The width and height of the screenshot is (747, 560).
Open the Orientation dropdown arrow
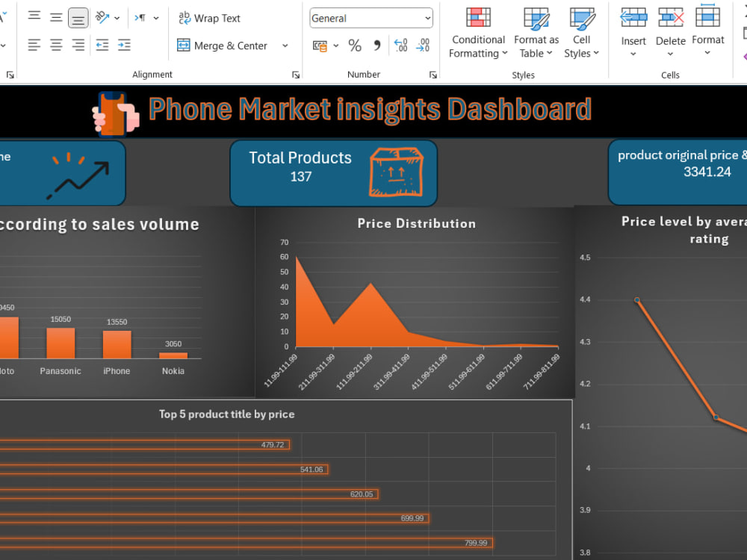[x=117, y=19]
